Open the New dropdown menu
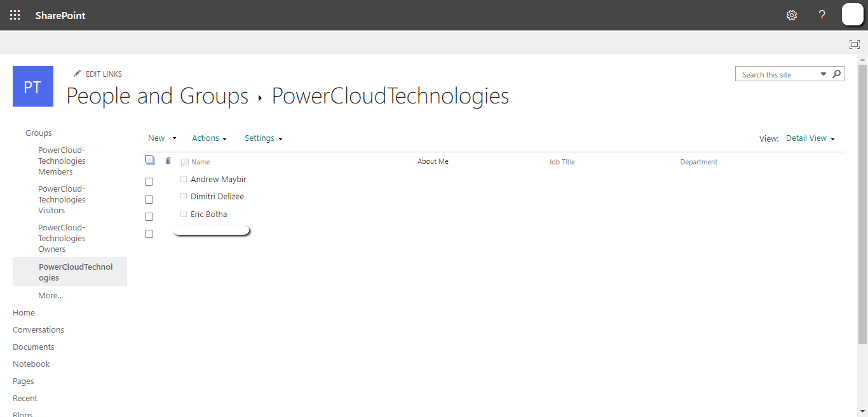 coord(162,138)
